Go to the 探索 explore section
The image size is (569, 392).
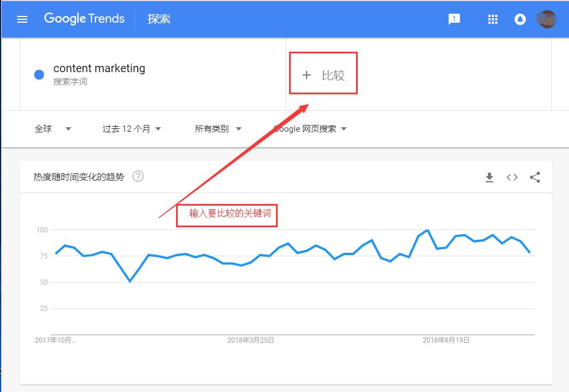[x=158, y=19]
